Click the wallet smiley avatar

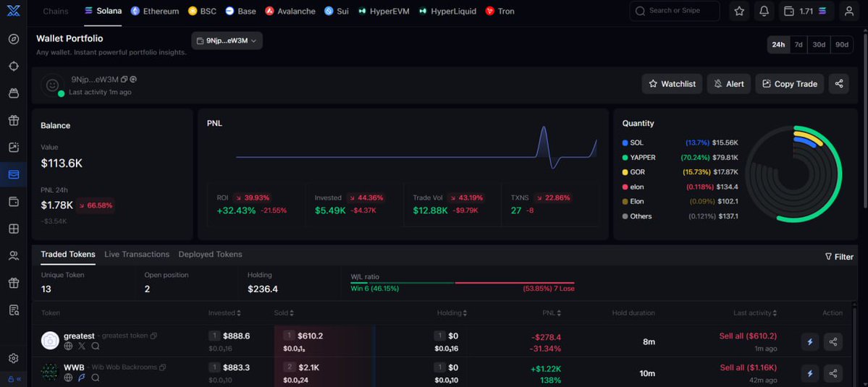pos(52,85)
